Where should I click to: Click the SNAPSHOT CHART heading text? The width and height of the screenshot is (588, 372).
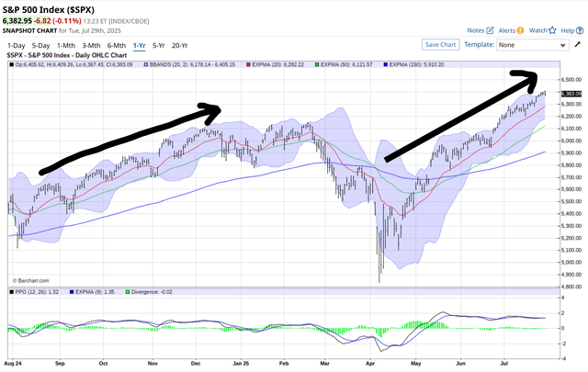30,30
